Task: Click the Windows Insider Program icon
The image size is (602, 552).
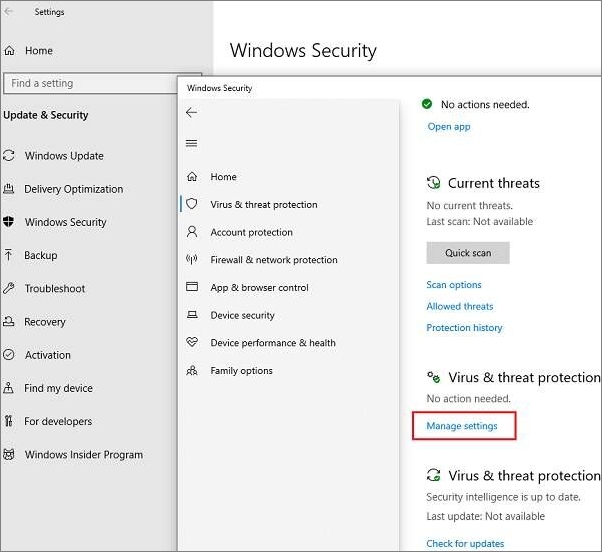Action: (9, 454)
